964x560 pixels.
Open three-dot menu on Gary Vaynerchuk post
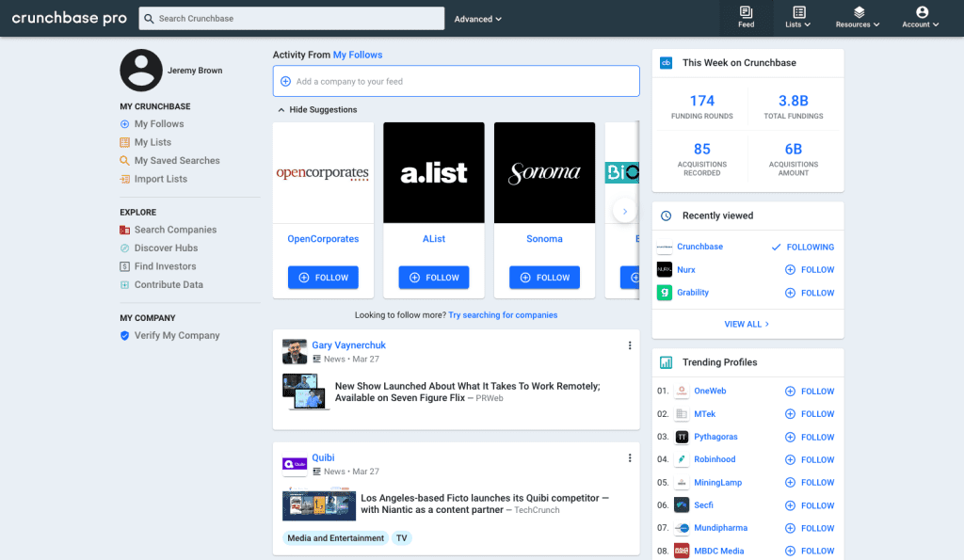[630, 345]
